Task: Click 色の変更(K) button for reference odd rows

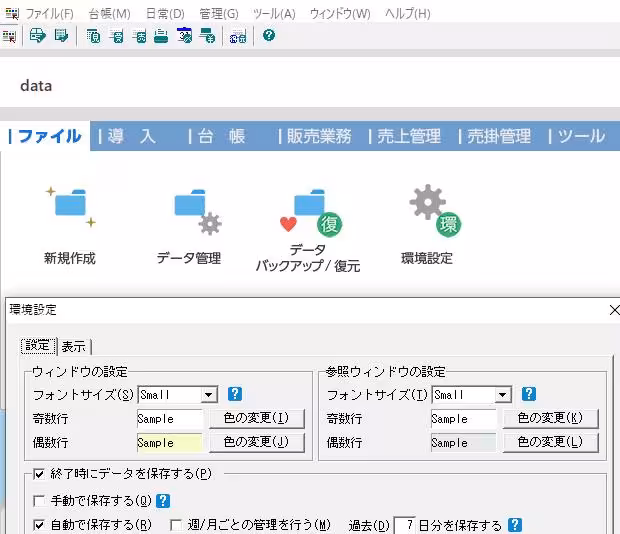Action: pyautogui.click(x=550, y=418)
